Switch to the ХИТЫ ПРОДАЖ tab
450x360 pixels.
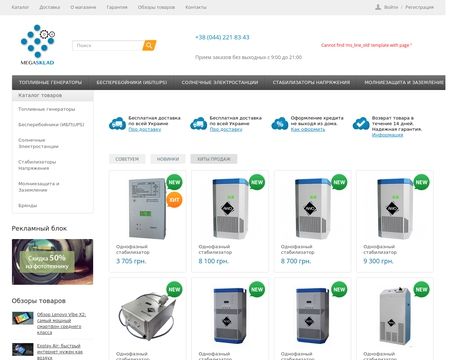[214, 159]
